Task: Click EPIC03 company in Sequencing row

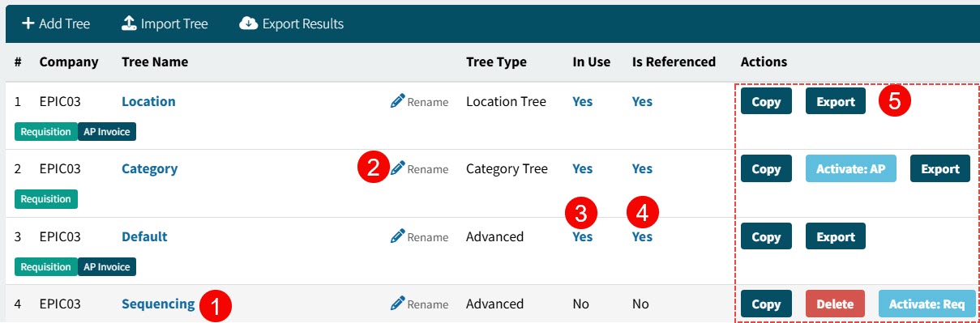Action: (x=60, y=304)
